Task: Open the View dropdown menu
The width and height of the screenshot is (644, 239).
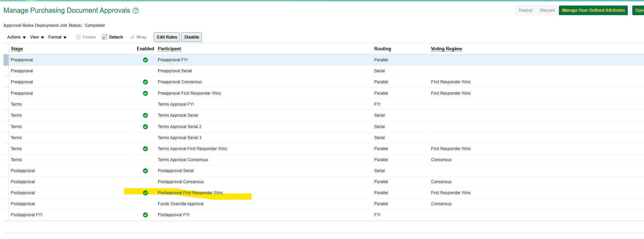Action: tap(37, 37)
